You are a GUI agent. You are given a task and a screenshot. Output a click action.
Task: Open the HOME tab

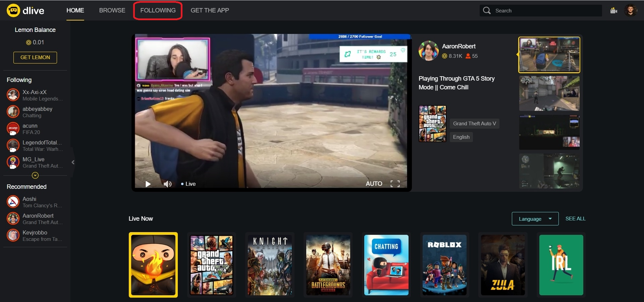(75, 10)
